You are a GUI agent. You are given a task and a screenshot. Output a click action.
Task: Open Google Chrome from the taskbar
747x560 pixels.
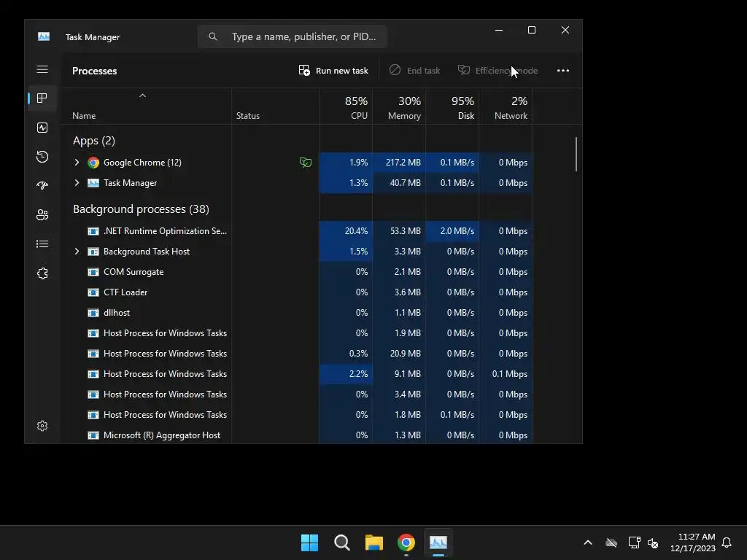[406, 542]
